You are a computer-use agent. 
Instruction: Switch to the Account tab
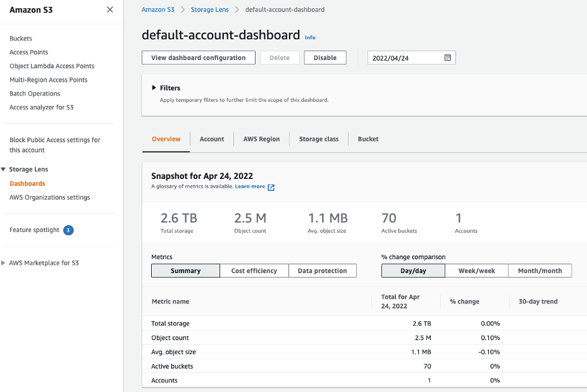212,139
